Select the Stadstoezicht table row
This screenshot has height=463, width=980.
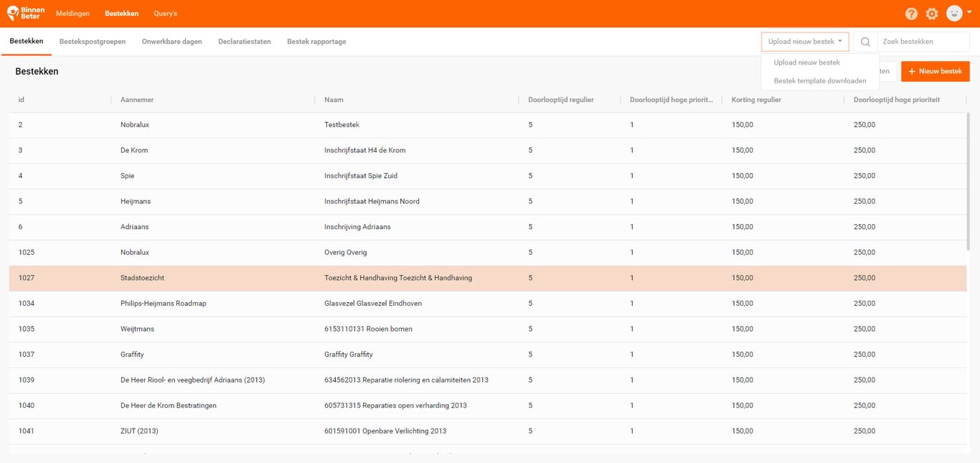click(x=488, y=278)
